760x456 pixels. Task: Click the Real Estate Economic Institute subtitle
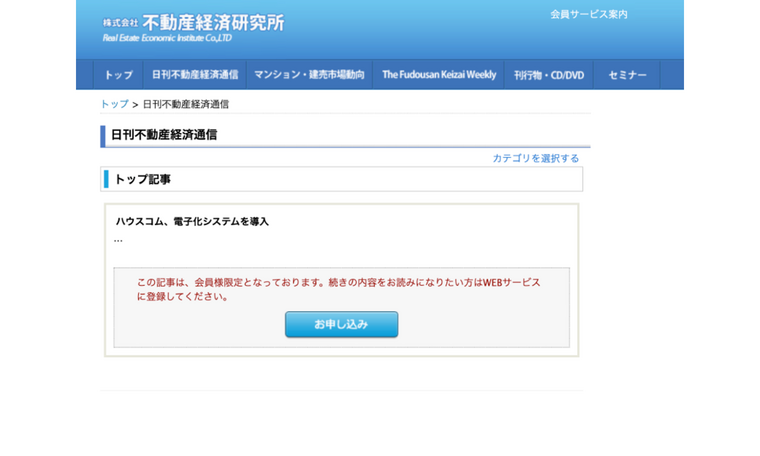tap(166, 38)
